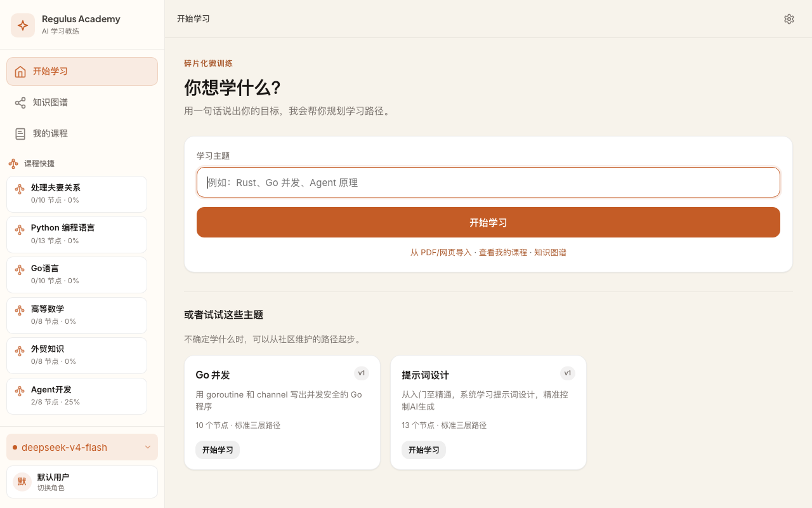Screen dimensions: 812x508
Task: Open the 高等数学 course shortcut
Action: pyautogui.click(x=77, y=316)
